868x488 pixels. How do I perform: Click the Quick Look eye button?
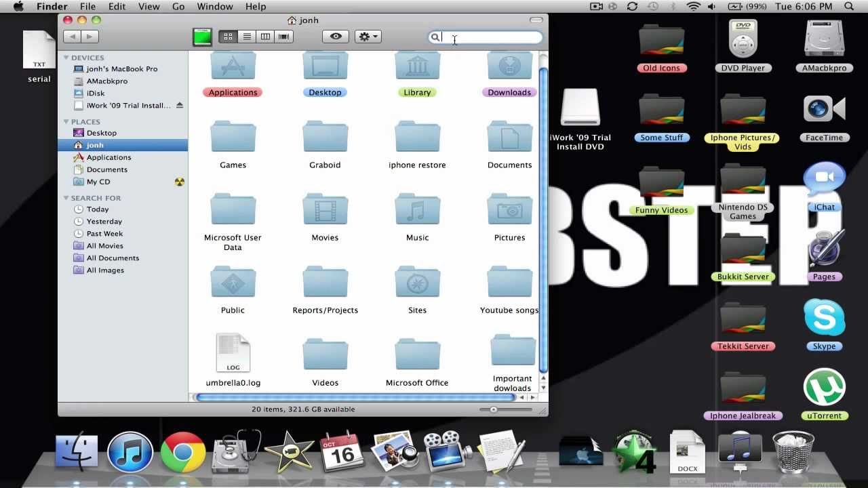(x=336, y=37)
